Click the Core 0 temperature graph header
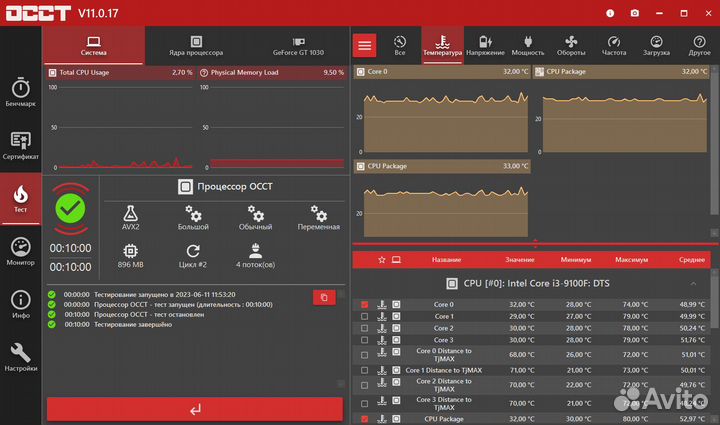Image resolution: width=720 pixels, height=425 pixels. pos(442,72)
